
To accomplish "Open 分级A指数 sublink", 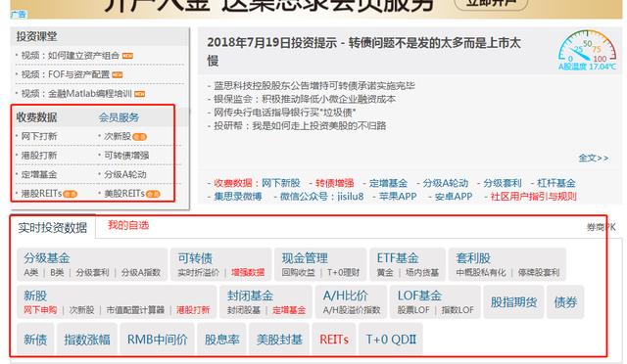I will (x=141, y=272).
